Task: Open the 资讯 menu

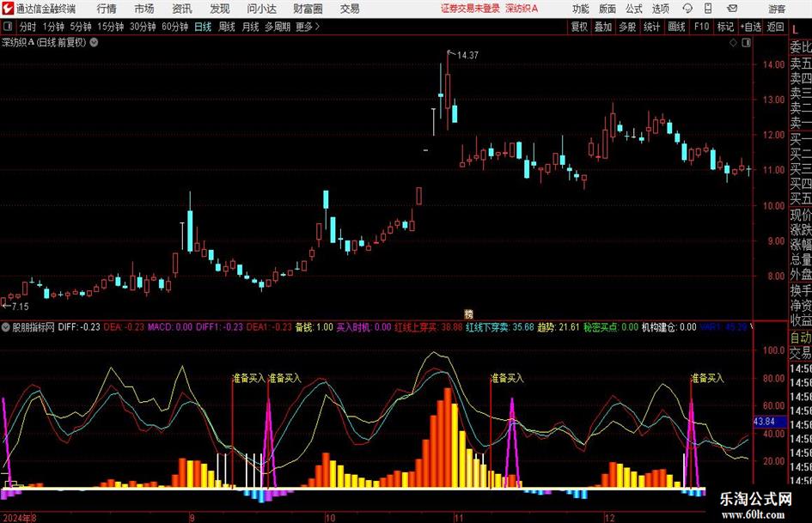Action: tap(182, 9)
